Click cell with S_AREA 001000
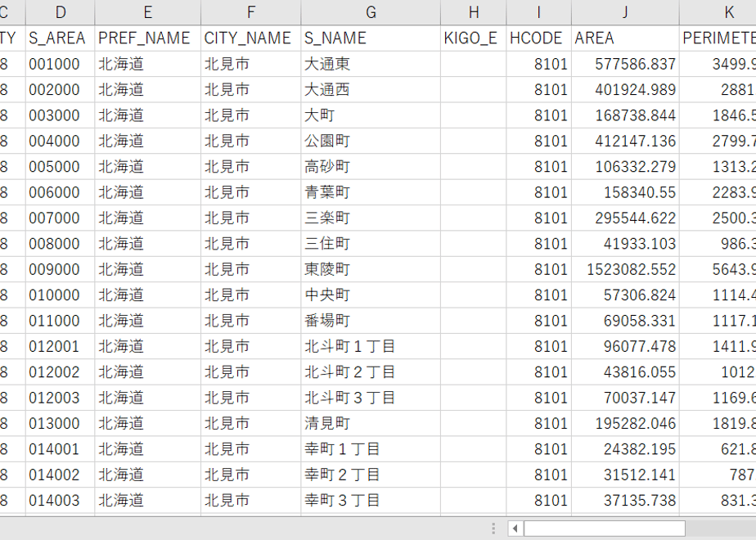Screen dimensions: 756x540 61,64
